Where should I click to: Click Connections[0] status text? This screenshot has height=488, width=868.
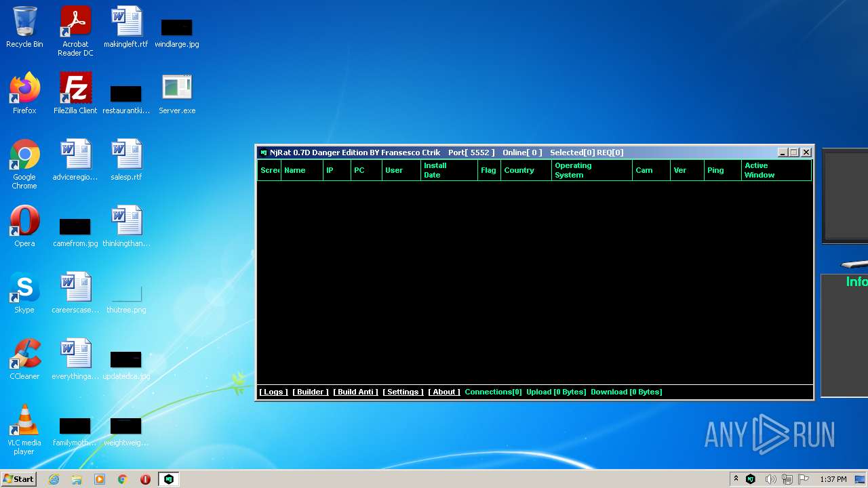click(x=493, y=392)
